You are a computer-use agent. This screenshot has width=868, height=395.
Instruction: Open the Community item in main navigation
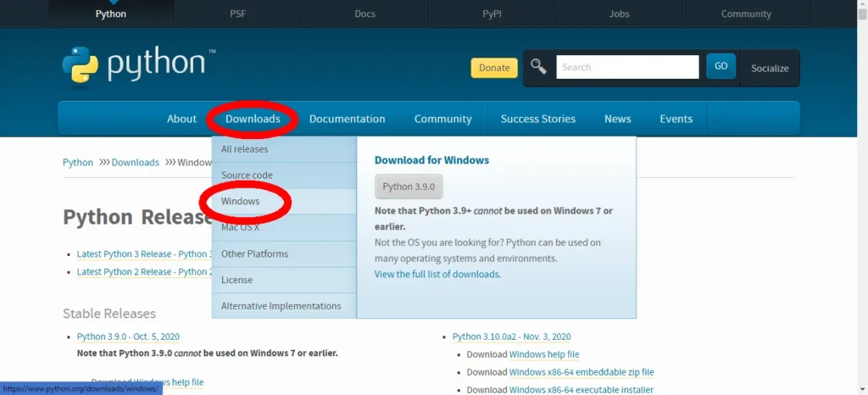(442, 119)
